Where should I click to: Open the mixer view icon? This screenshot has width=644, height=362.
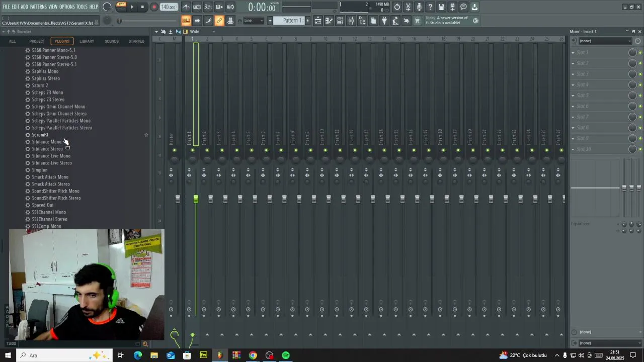tap(351, 21)
